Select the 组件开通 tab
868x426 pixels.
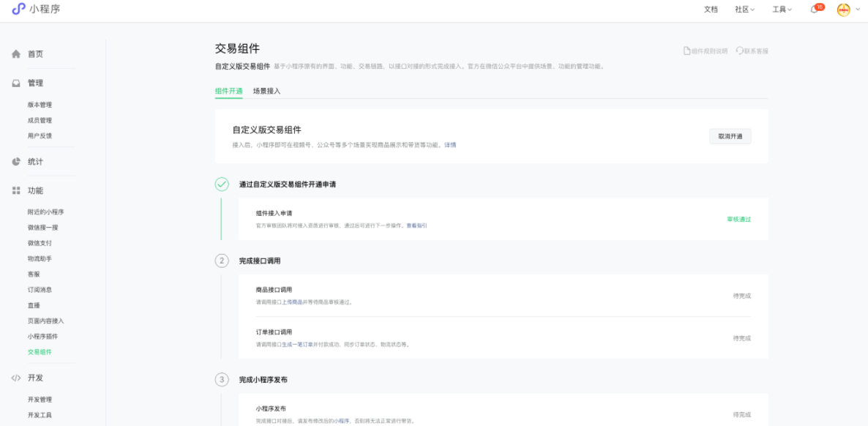coord(228,91)
